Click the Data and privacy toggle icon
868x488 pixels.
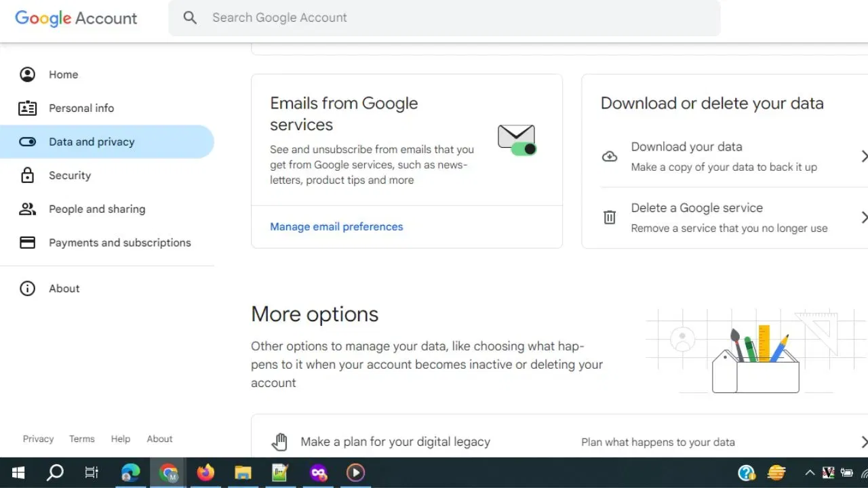[27, 142]
